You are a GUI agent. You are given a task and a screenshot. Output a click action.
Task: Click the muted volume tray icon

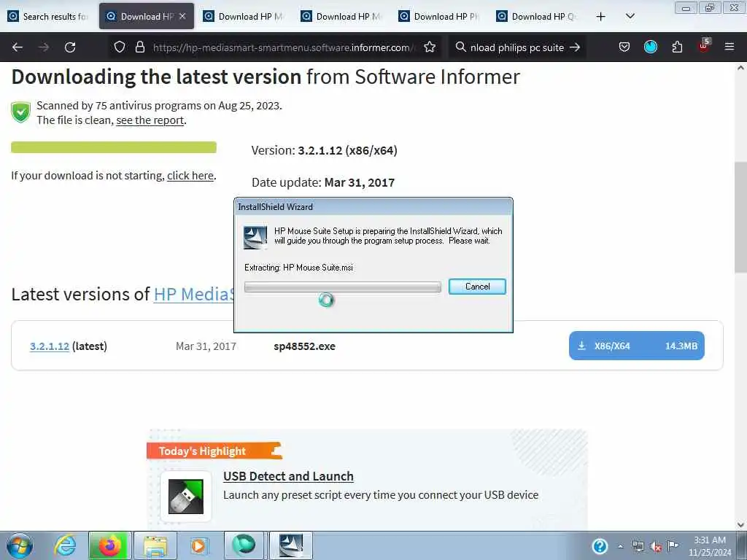(656, 547)
